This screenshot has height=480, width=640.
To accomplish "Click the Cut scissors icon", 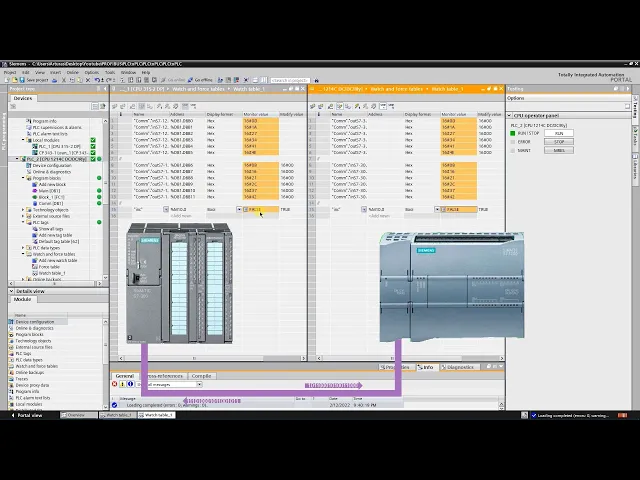I will pos(64,80).
